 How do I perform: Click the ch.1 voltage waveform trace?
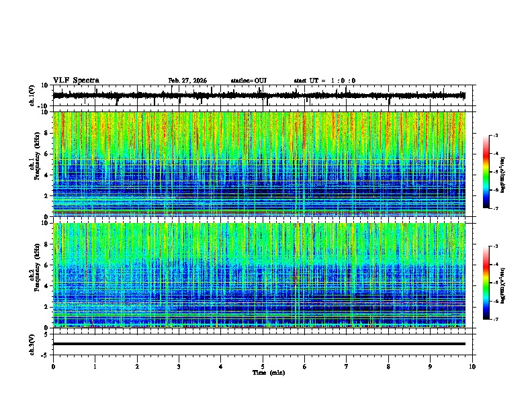(259, 95)
